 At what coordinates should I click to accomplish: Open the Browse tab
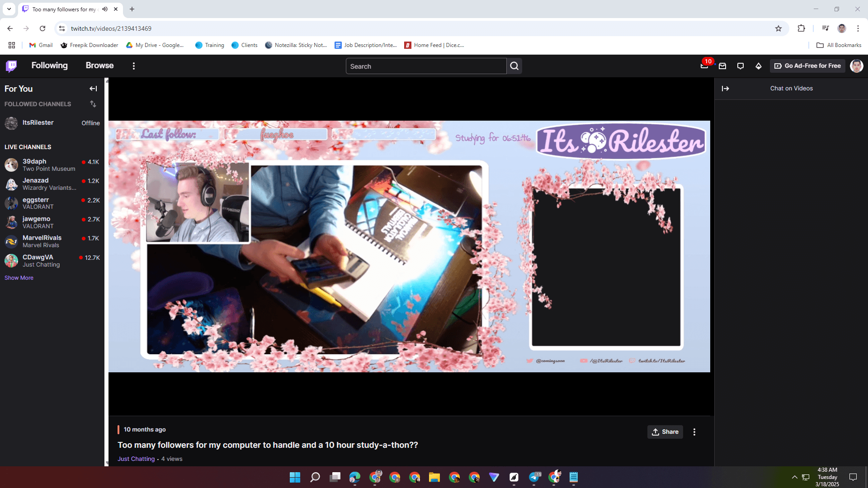[x=99, y=66]
